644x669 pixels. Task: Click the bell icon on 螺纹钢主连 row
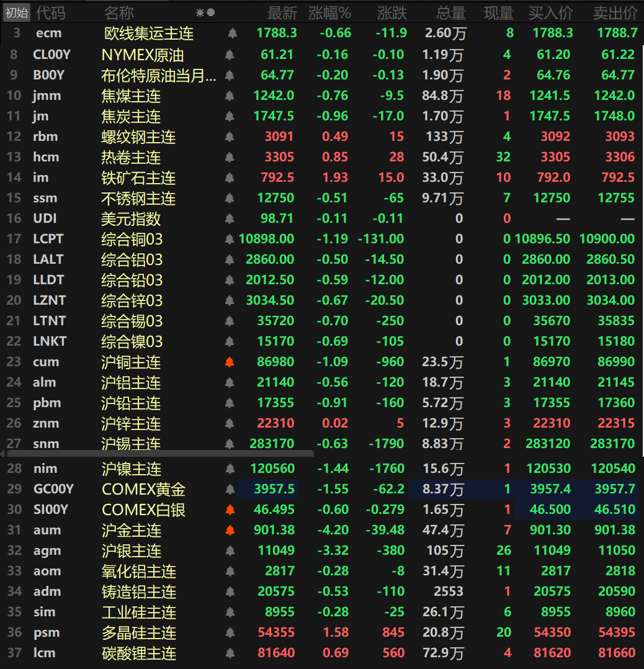[230, 137]
